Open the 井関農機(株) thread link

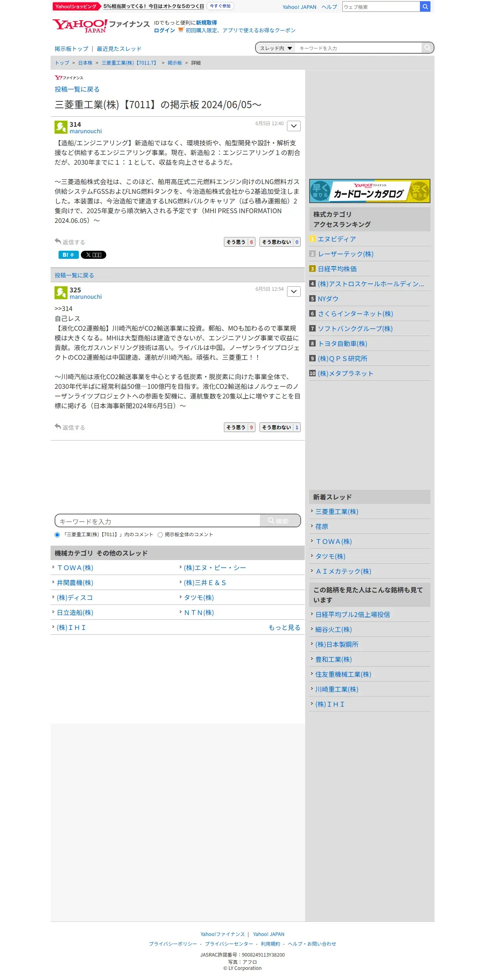point(75,583)
